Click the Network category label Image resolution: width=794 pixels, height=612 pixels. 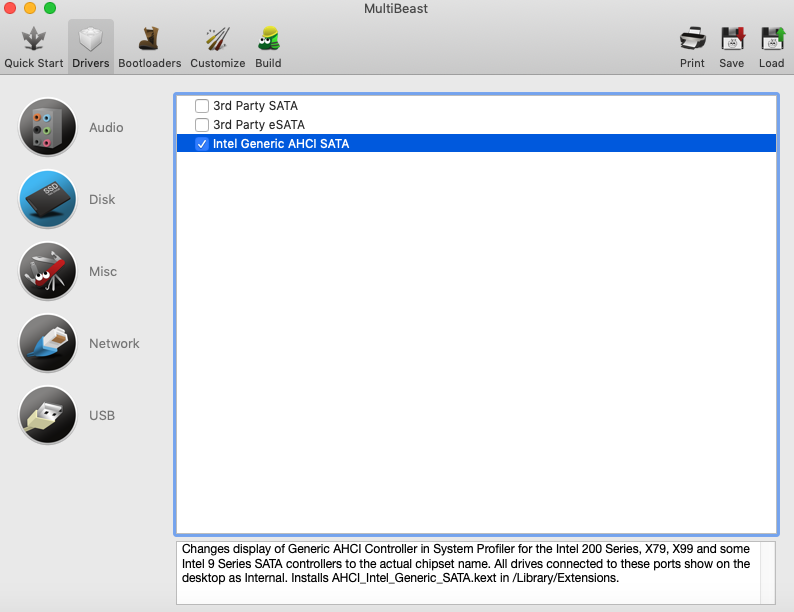click(x=114, y=344)
